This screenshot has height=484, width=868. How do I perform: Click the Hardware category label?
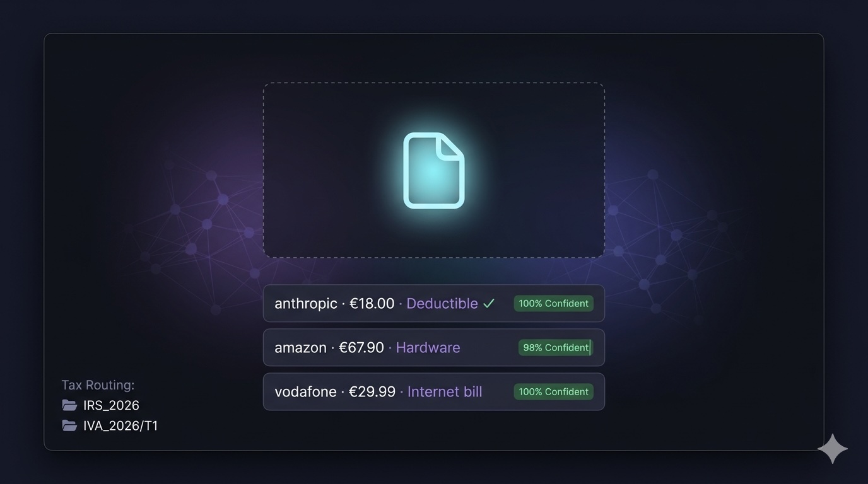[428, 348]
